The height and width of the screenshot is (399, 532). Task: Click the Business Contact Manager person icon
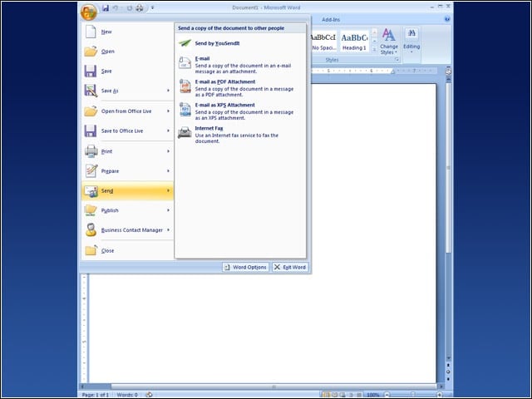[x=91, y=230]
